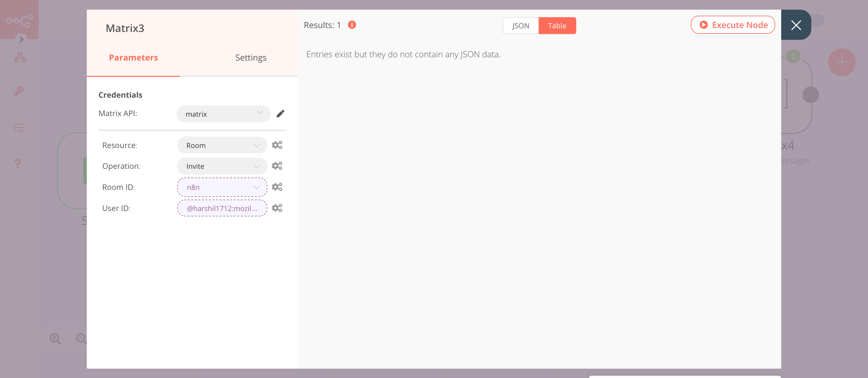
Task: Open the Resource dropdown showing Room
Action: (x=222, y=145)
